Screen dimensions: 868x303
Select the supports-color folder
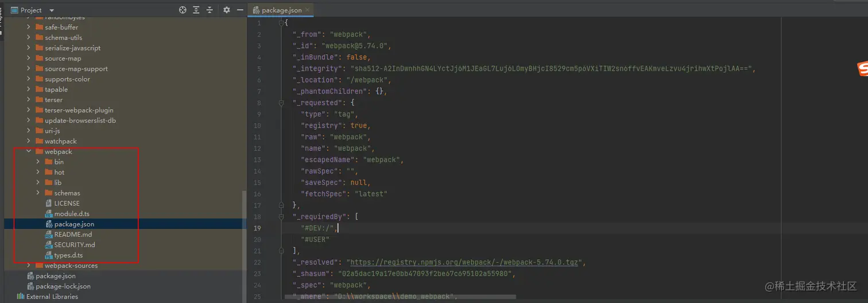(67, 79)
